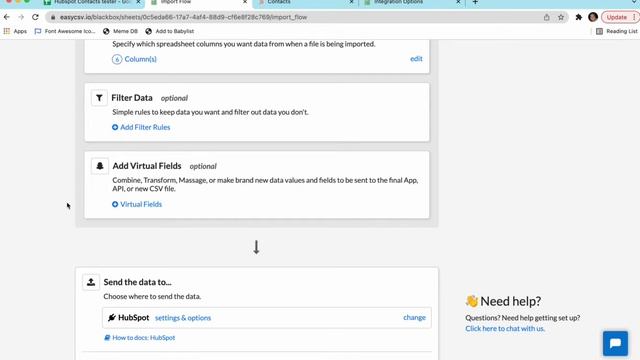The width and height of the screenshot is (640, 360).
Task: Click change to pick another destination
Action: click(414, 317)
